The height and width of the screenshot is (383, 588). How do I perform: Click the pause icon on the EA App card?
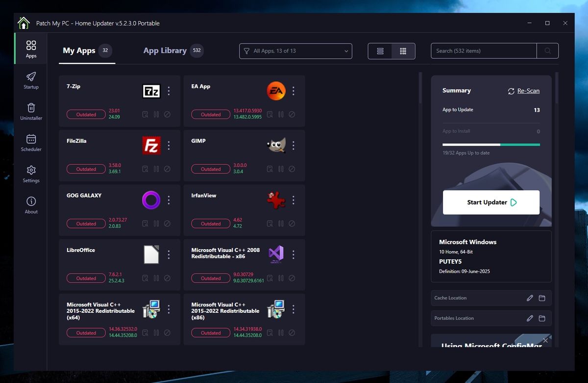click(281, 114)
